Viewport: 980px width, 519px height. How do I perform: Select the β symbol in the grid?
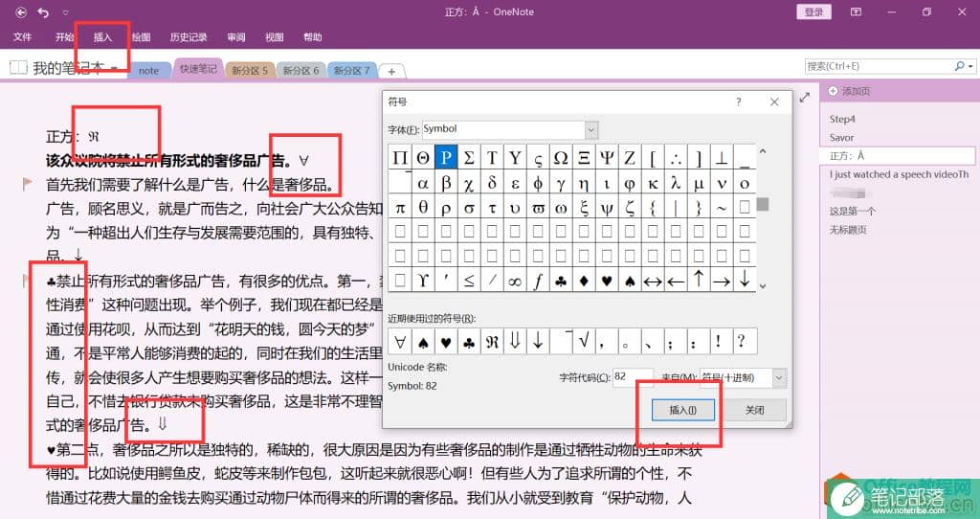point(446,183)
